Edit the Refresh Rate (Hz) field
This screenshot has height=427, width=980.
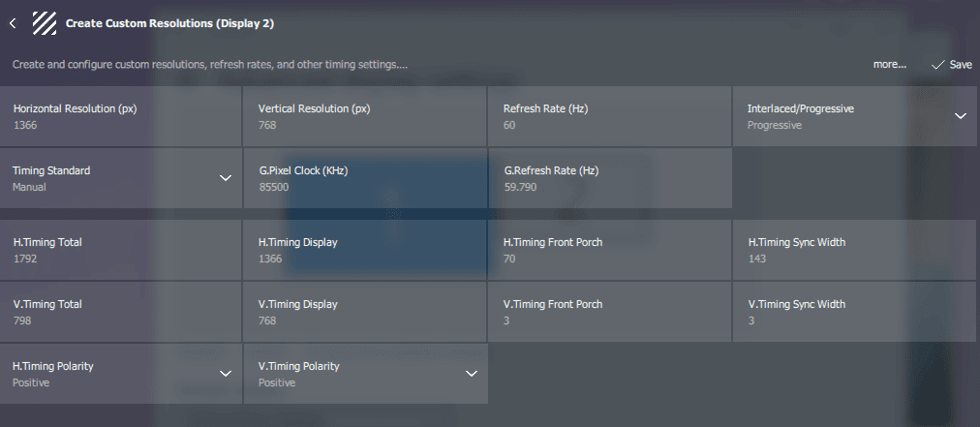[609, 116]
